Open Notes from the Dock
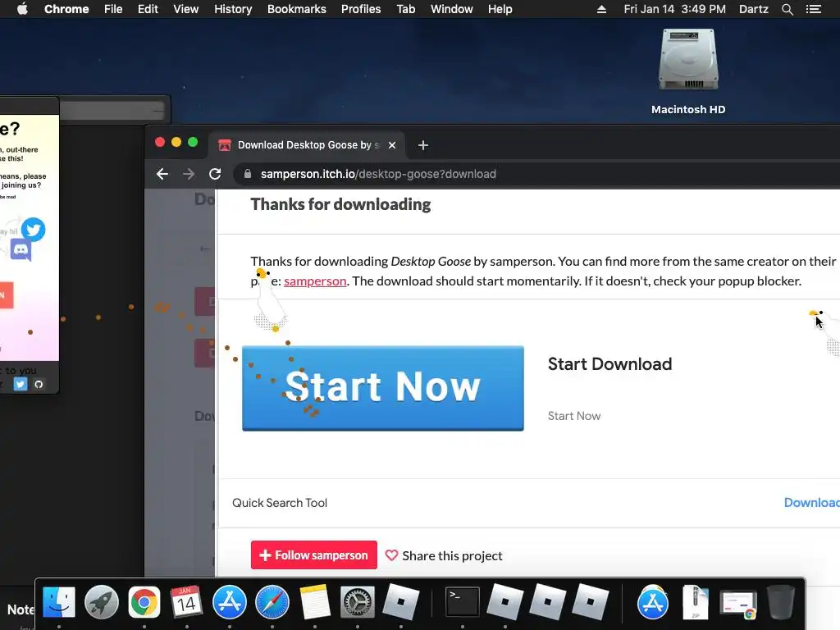The image size is (840, 630). pyautogui.click(x=315, y=602)
